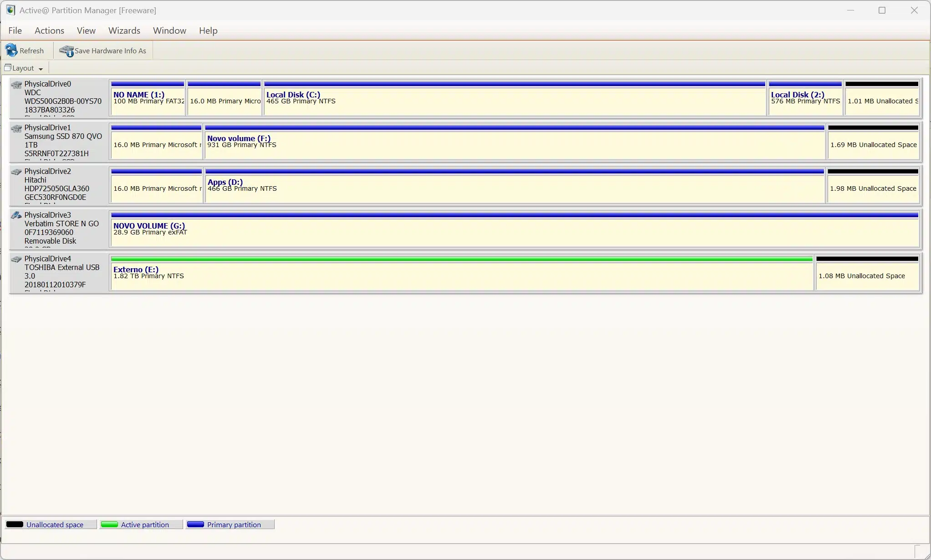The image size is (931, 560).
Task: Minimize the Partition Manager window
Action: 850,10
